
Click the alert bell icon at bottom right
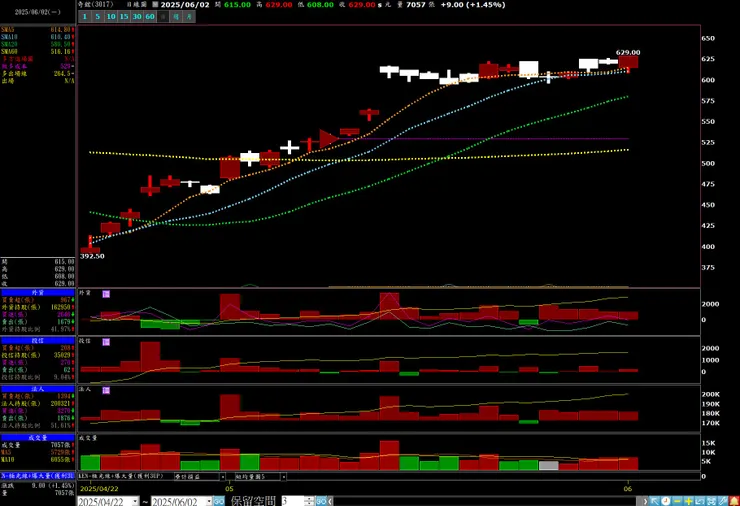(734, 501)
